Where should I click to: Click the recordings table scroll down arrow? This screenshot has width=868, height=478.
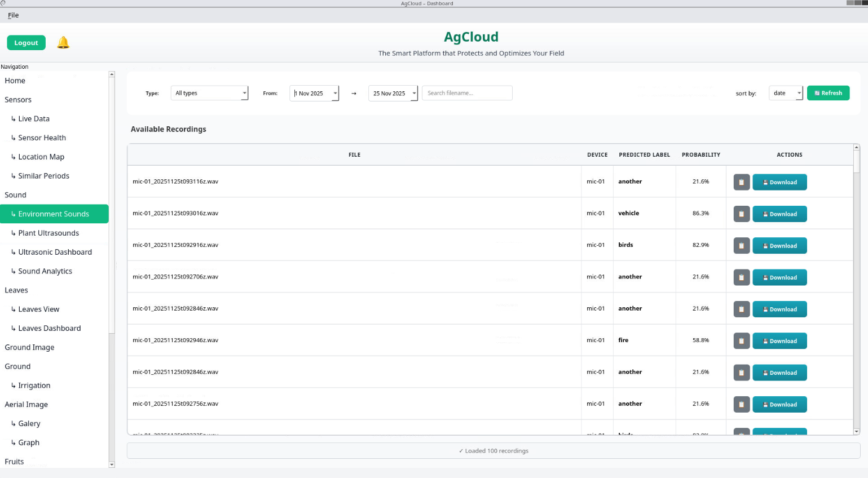point(856,431)
